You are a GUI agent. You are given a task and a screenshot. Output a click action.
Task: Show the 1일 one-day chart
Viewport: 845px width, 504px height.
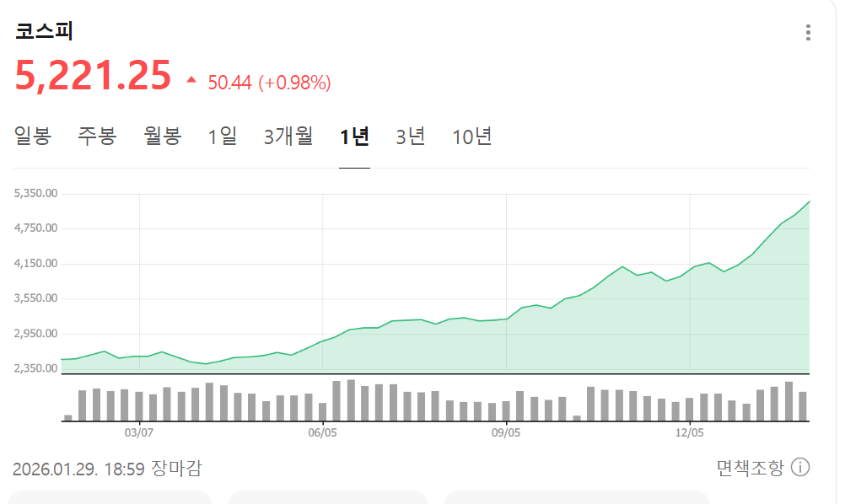pyautogui.click(x=223, y=136)
